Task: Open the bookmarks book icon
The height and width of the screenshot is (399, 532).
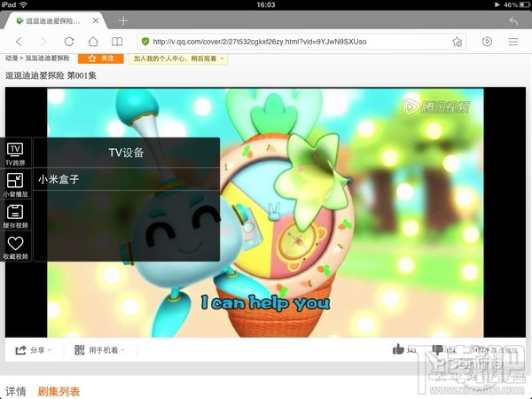Action: point(117,42)
